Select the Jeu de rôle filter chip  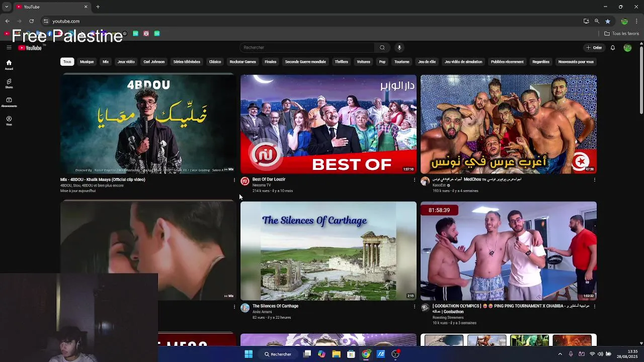tap(427, 62)
